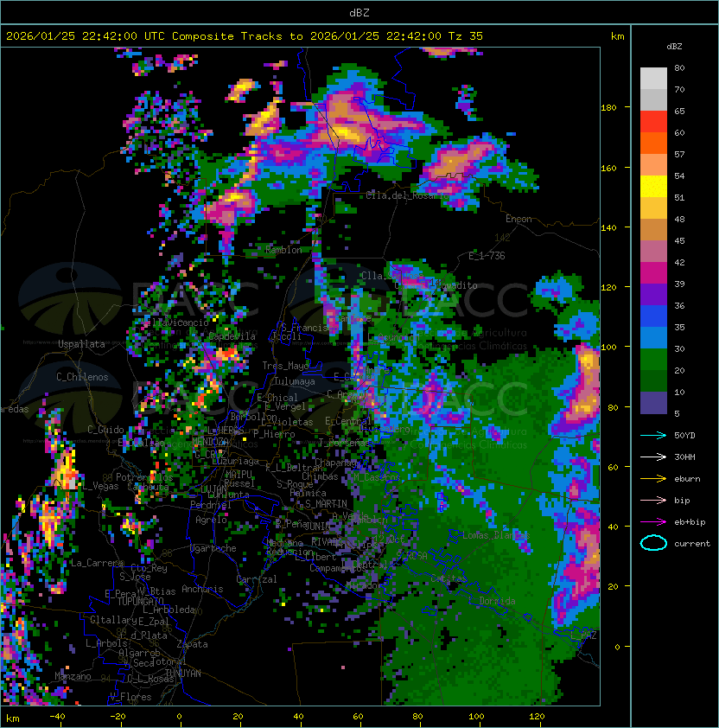Click the 'La_Carrera' place label
This screenshot has height=728, width=719.
pyautogui.click(x=97, y=563)
